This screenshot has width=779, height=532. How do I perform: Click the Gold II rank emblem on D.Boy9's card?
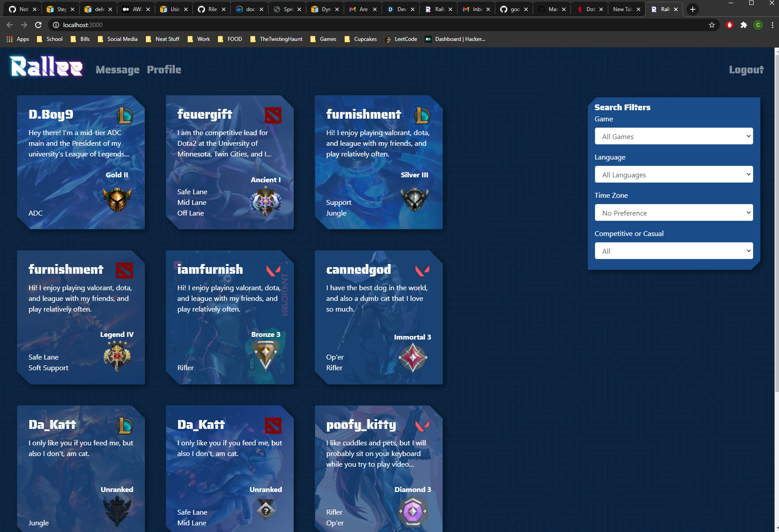pyautogui.click(x=117, y=199)
